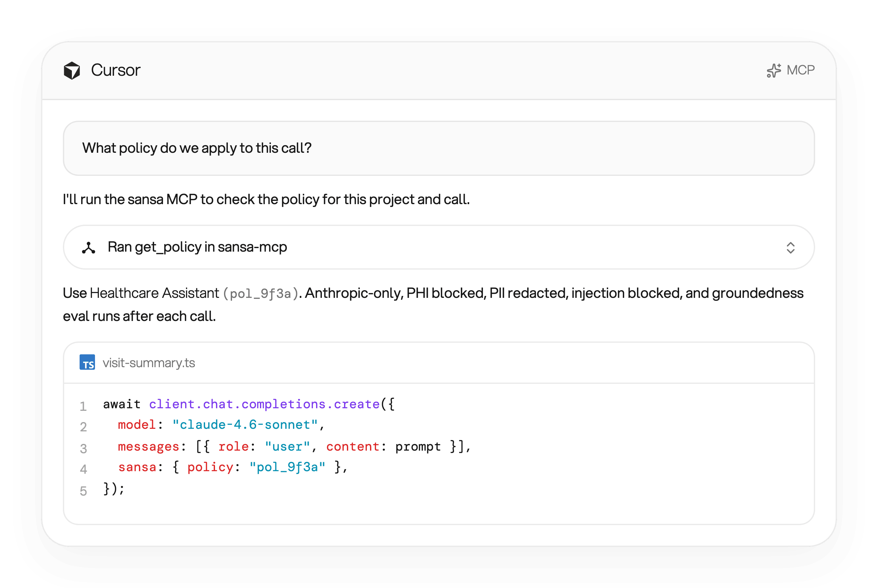Click the "pol_9f3a" string on code line 4
This screenshot has height=588, width=878.
coord(288,467)
